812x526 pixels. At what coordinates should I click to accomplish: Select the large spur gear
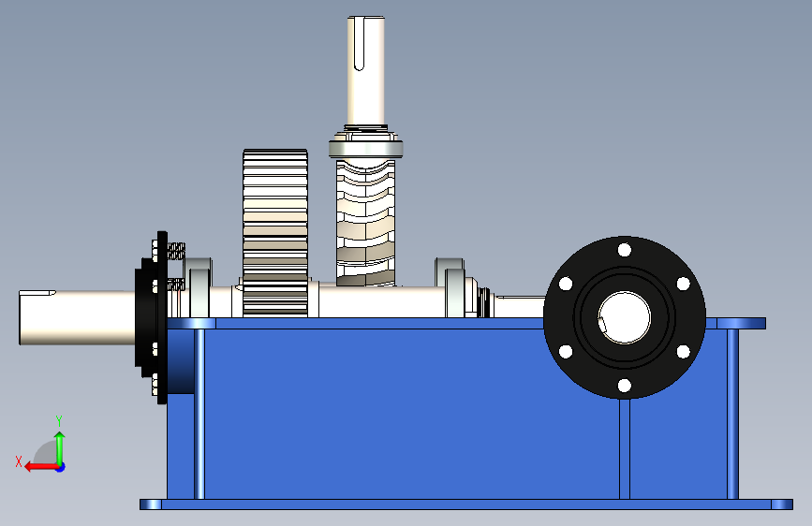[x=275, y=233]
